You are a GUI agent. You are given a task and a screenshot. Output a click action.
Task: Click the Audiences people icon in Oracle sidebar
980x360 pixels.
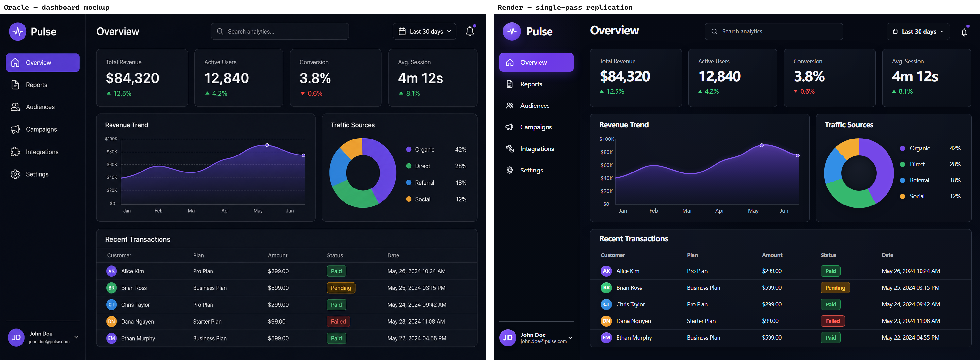point(15,107)
